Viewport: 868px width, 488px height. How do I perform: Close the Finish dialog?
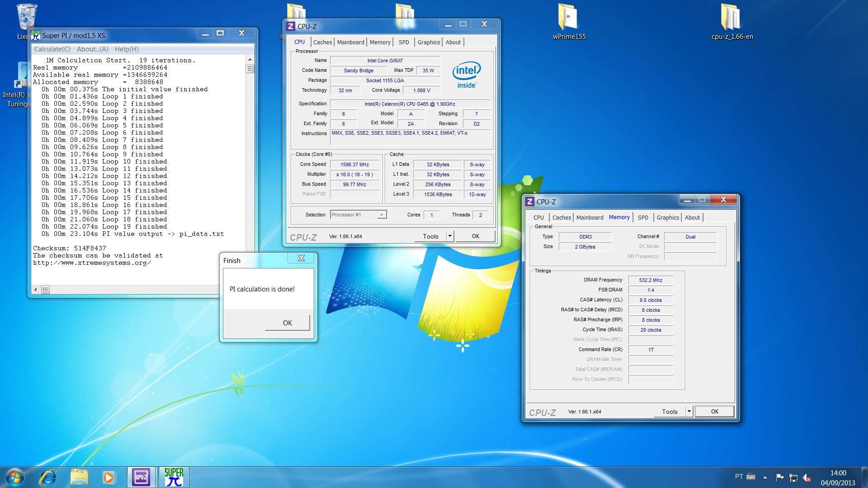tap(301, 258)
